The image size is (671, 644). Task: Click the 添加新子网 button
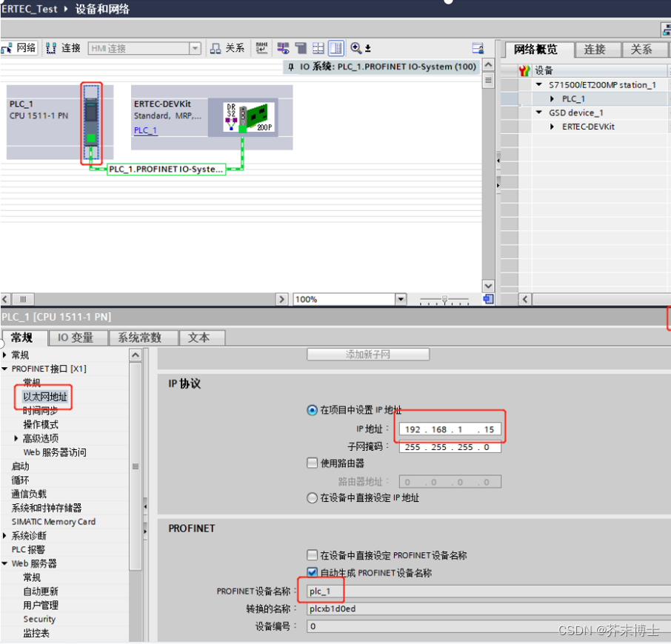pos(368,354)
